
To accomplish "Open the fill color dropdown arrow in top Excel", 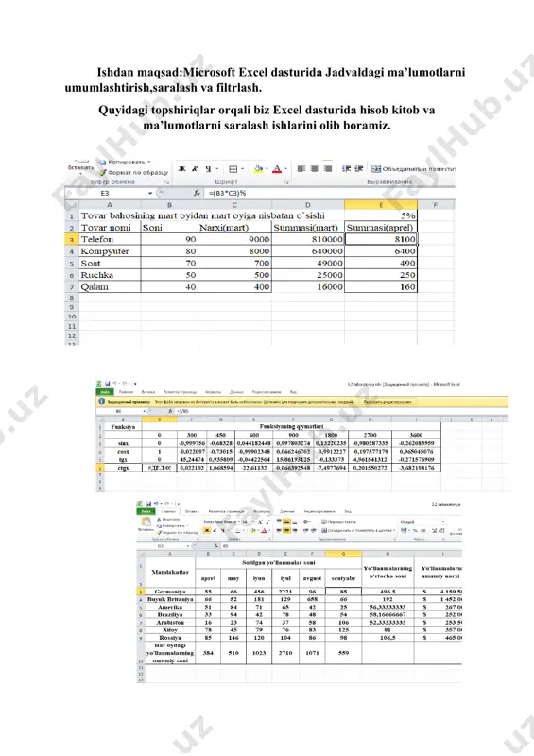I will (267, 169).
